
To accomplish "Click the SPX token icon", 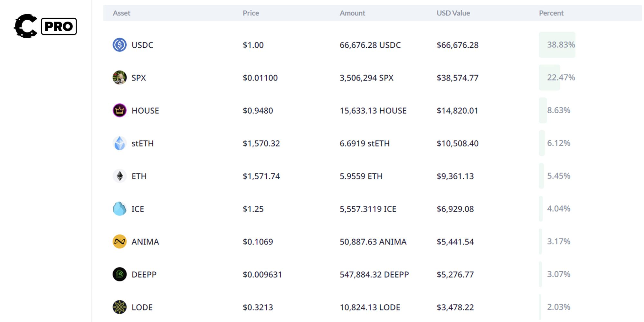I will (119, 78).
